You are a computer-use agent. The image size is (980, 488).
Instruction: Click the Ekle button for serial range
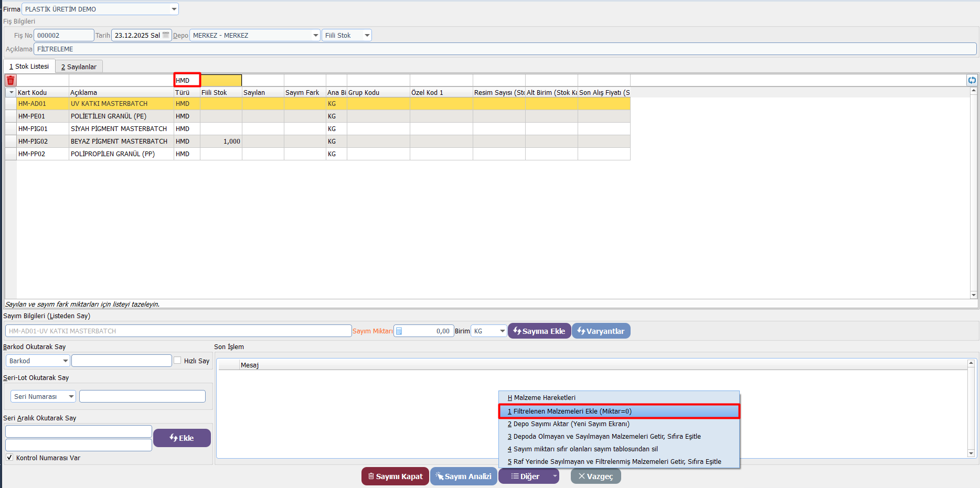182,438
